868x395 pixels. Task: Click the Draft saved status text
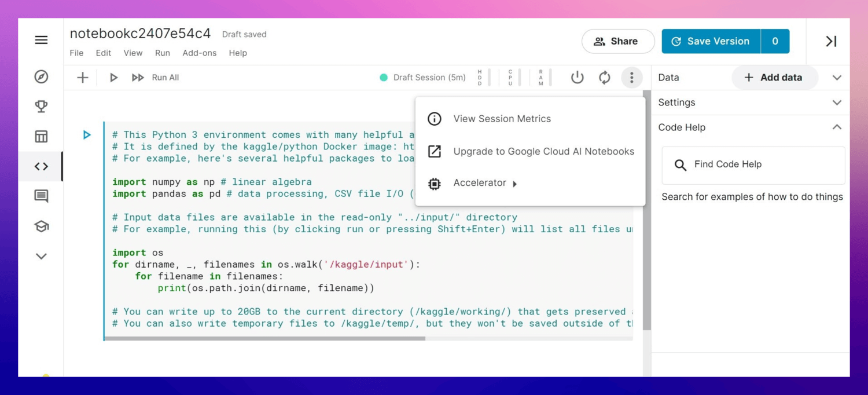click(x=244, y=34)
